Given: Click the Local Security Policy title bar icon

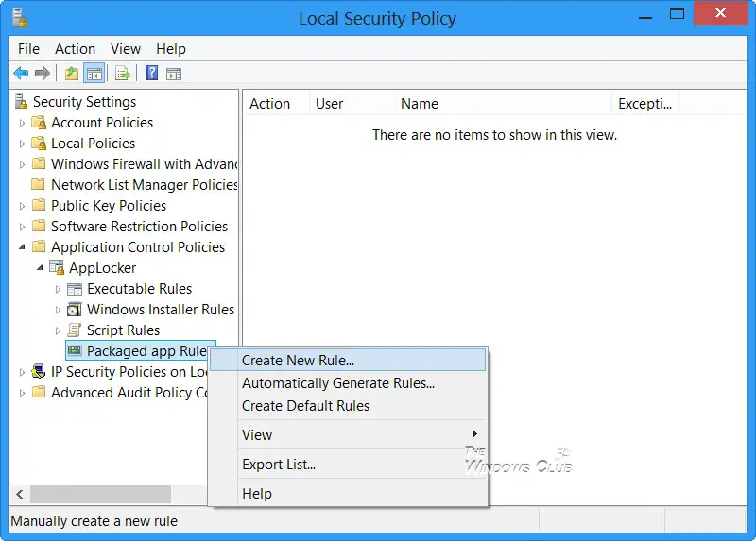Looking at the screenshot, I should tap(20, 18).
